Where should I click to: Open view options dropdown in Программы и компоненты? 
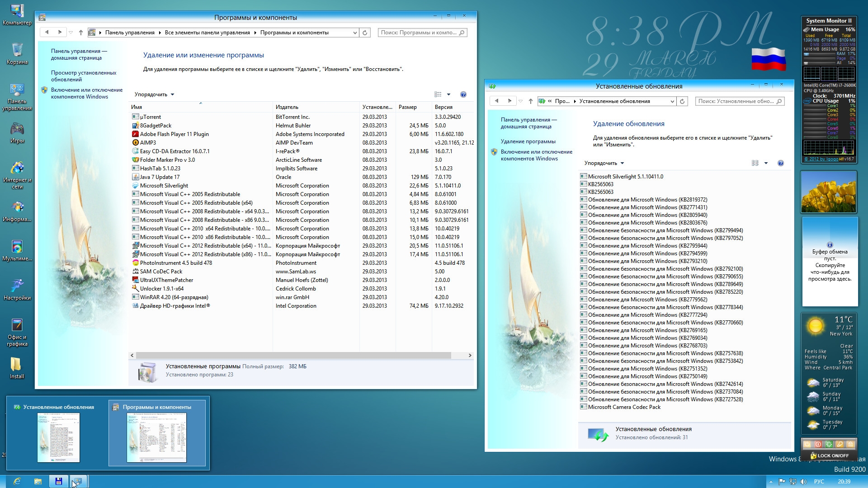[x=448, y=94]
